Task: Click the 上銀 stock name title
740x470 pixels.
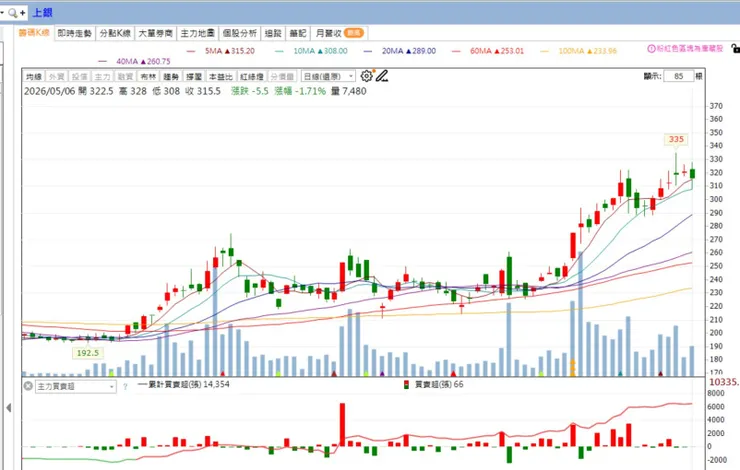Action: 42,13
